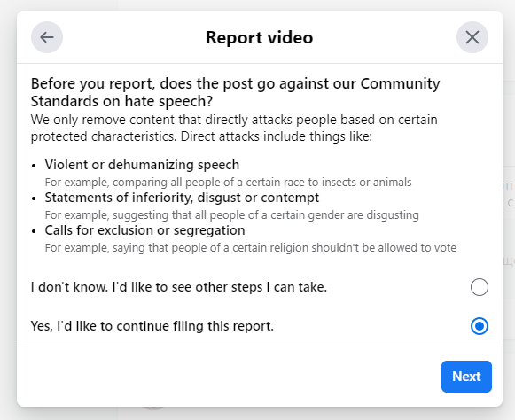Click the "We only remove content" paragraph
This screenshot has width=515, height=420.
tap(234, 128)
